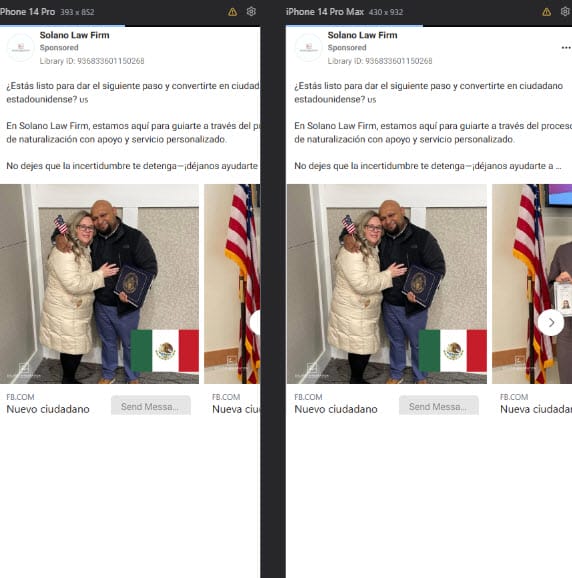
Task: Open settings gear for iPhone 14 Pro Max device
Action: click(565, 12)
